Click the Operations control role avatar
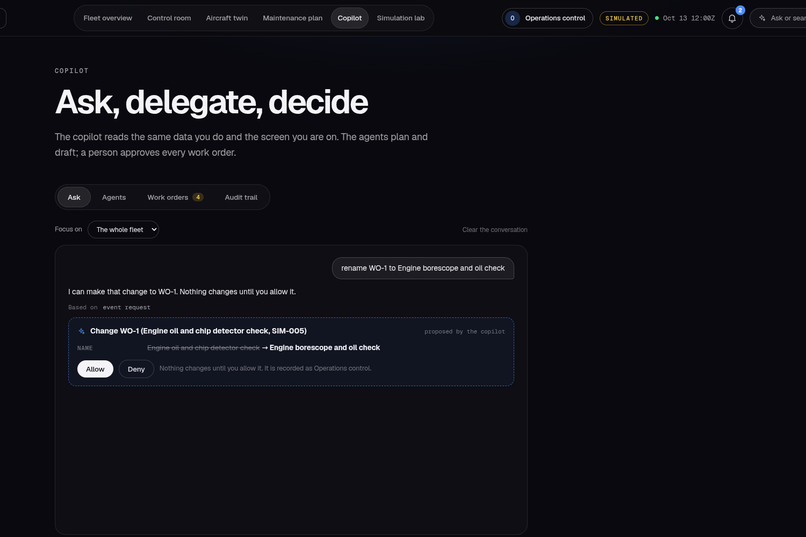The height and width of the screenshot is (537, 806). coord(512,18)
